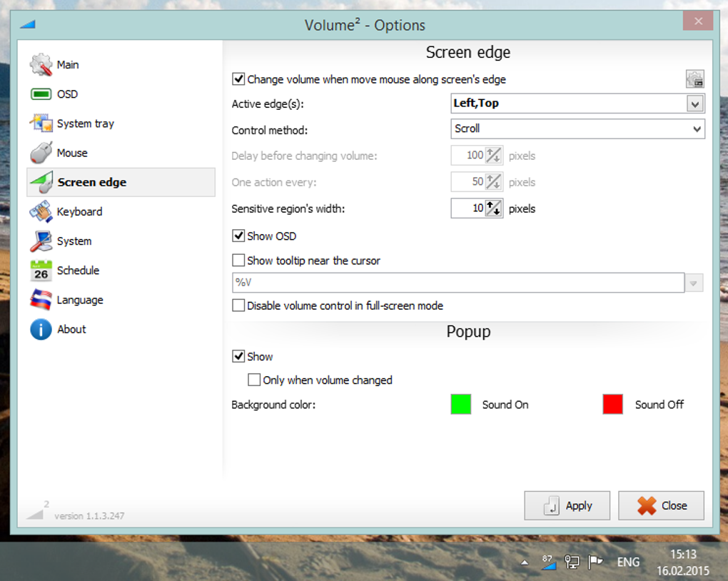Click the Delay before changing volume spinner
Image resolution: width=728 pixels, height=581 pixels.
pyautogui.click(x=494, y=155)
